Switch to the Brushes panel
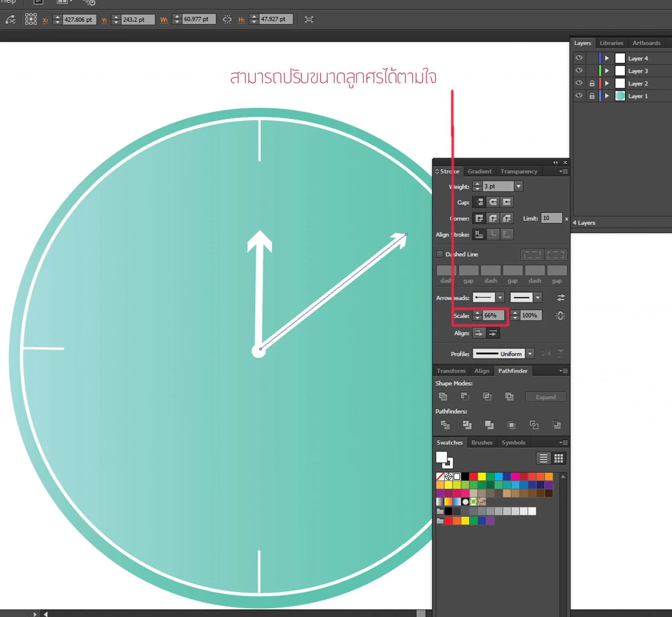Viewport: 672px width, 617px height. point(482,442)
